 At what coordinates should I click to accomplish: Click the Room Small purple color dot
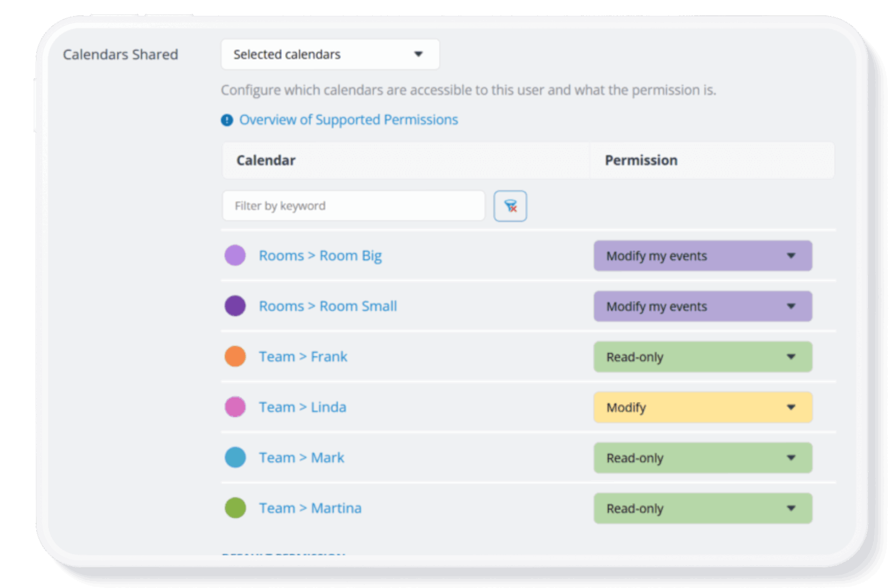(235, 306)
